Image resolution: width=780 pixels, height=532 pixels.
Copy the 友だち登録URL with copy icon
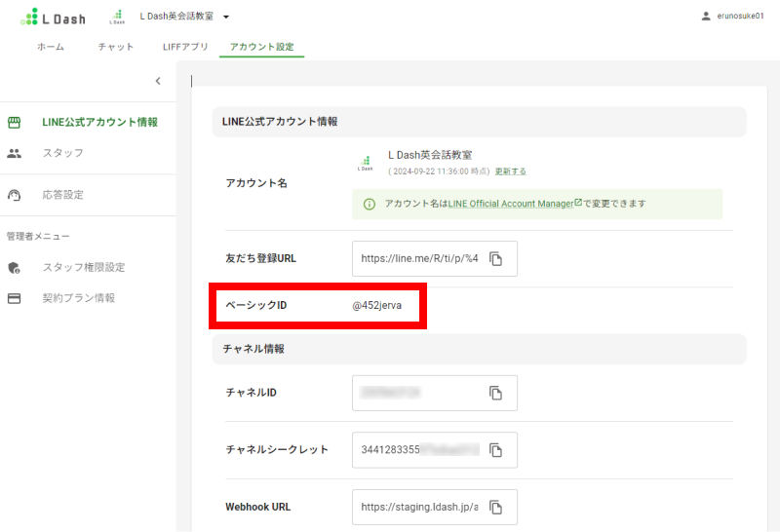(495, 258)
